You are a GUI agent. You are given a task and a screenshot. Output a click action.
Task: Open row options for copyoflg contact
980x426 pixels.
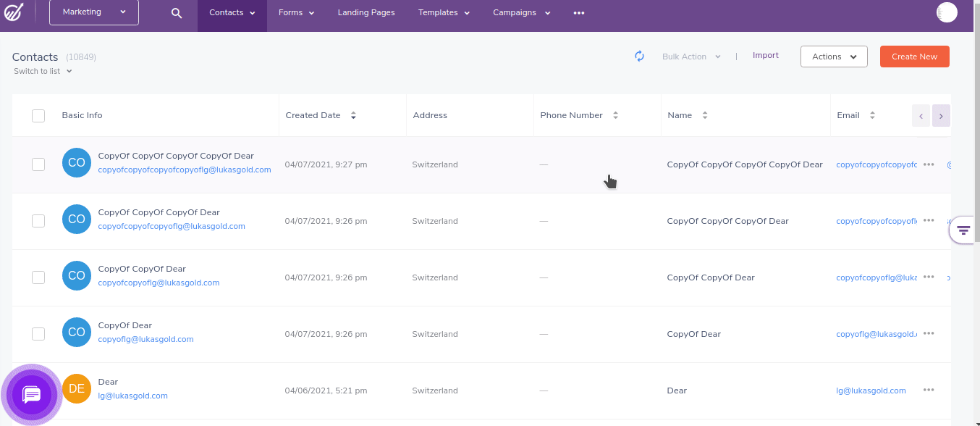coord(929,334)
